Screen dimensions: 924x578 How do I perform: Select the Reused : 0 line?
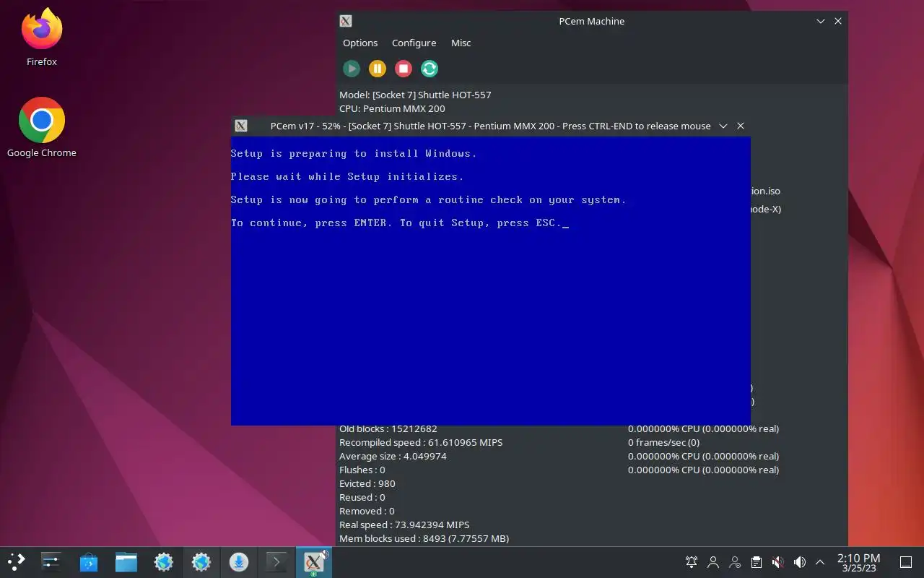tap(362, 497)
